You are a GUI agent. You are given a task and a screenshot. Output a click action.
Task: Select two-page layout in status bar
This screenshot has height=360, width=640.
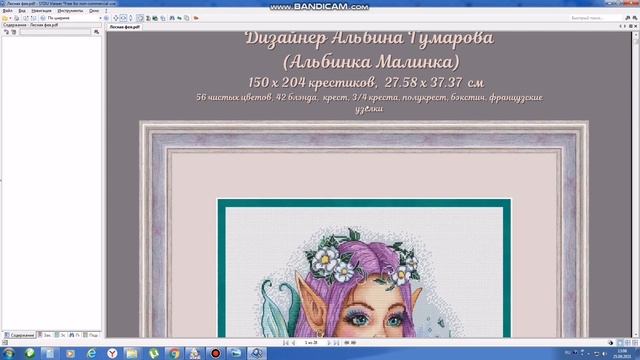tap(627, 343)
